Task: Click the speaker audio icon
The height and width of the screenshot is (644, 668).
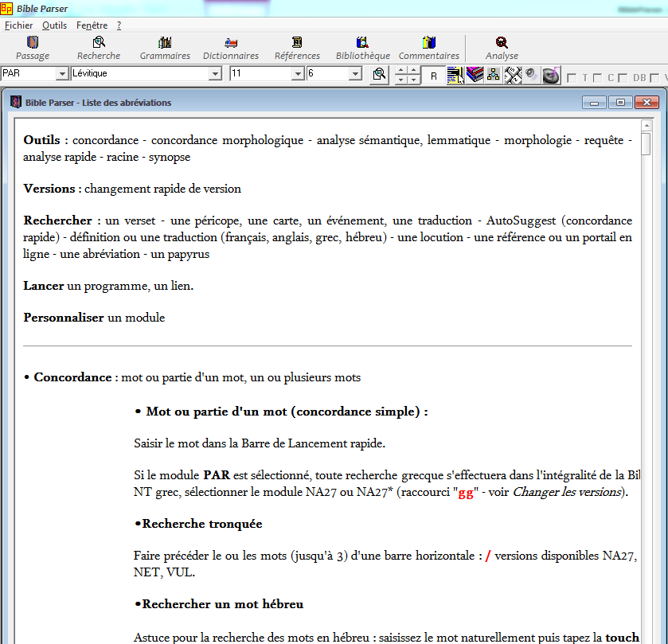Action: tap(532, 76)
